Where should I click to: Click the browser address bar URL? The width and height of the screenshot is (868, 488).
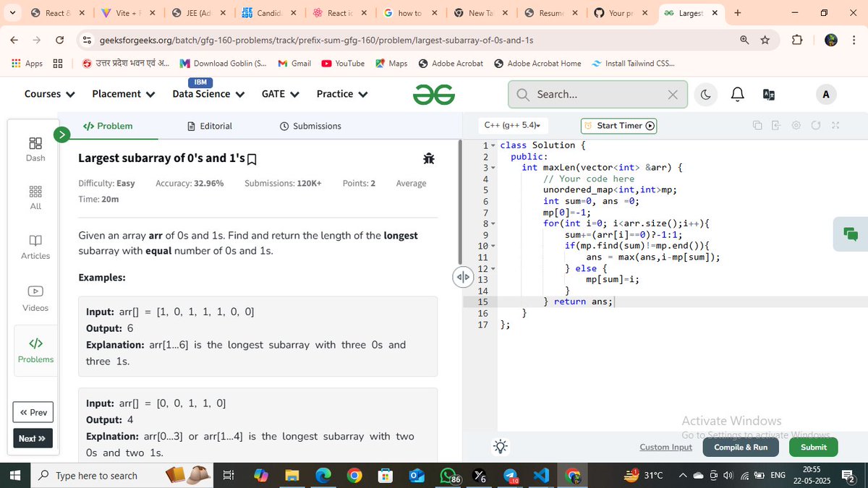click(x=316, y=40)
